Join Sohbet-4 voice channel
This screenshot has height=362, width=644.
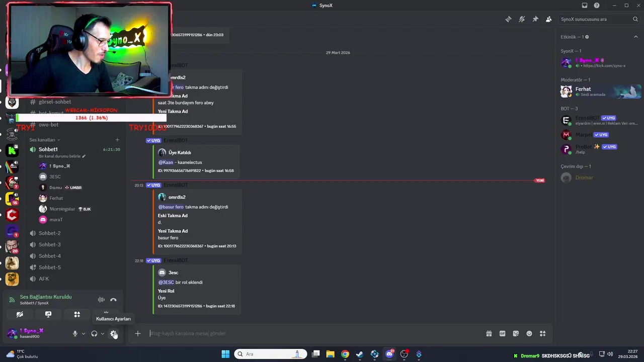tap(74, 256)
